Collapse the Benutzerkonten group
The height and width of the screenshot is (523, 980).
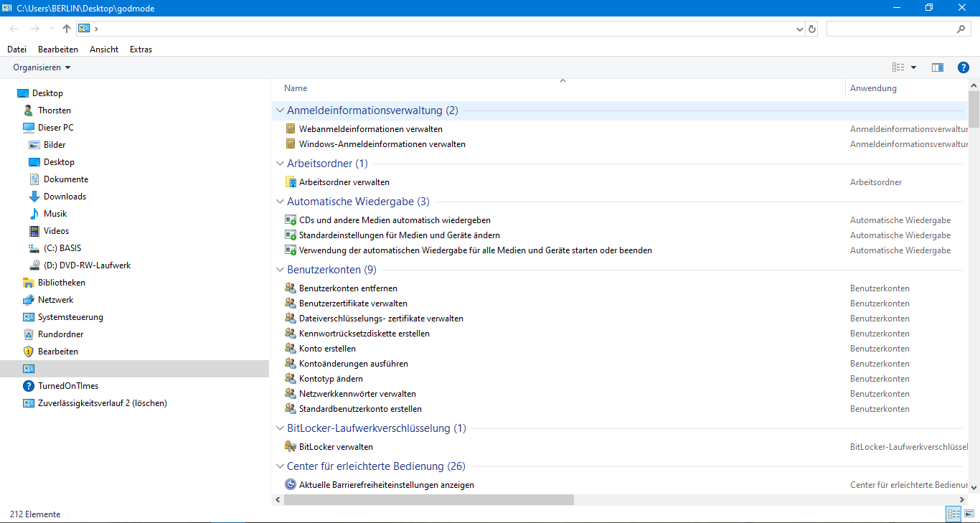(280, 270)
